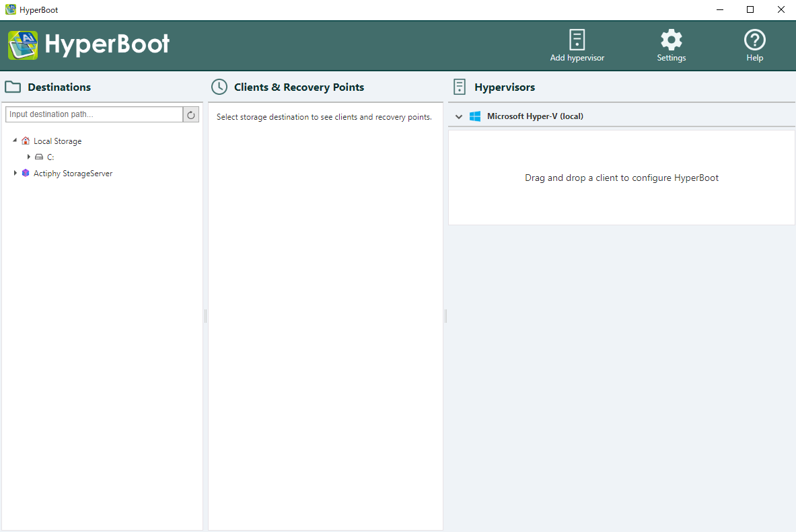Viewport: 796px width, 532px height.
Task: Click the Local Storage house icon
Action: coord(26,141)
